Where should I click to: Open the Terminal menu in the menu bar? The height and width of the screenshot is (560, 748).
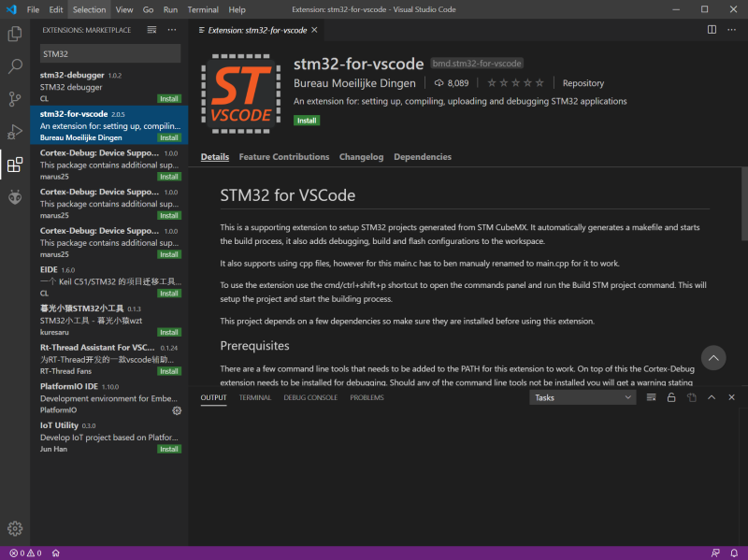click(x=202, y=9)
